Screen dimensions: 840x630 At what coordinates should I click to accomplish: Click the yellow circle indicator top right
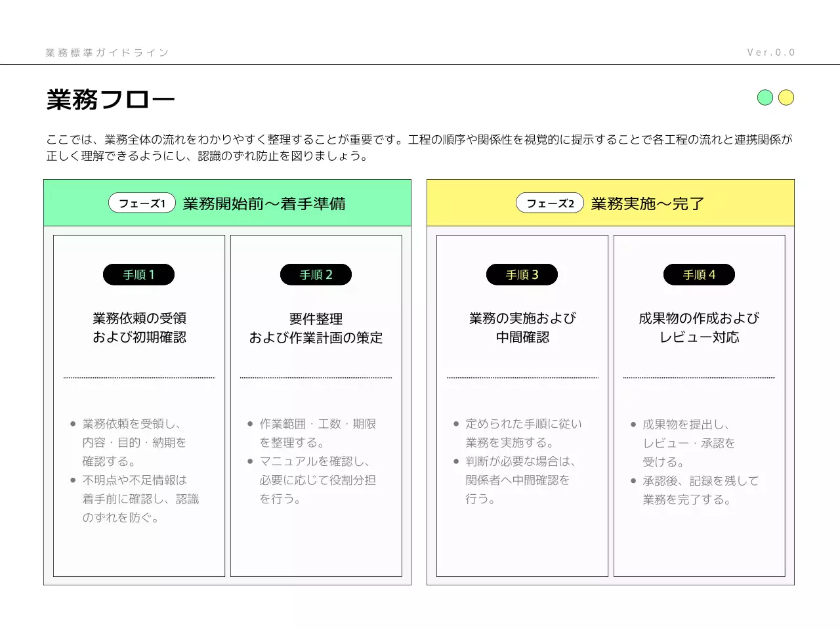(786, 97)
